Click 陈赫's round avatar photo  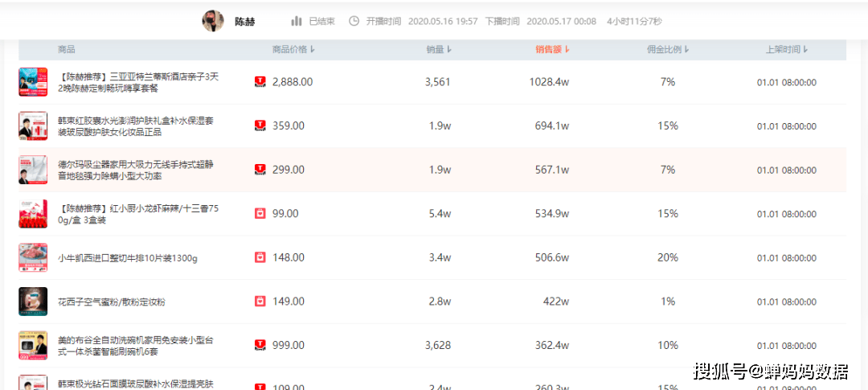213,21
